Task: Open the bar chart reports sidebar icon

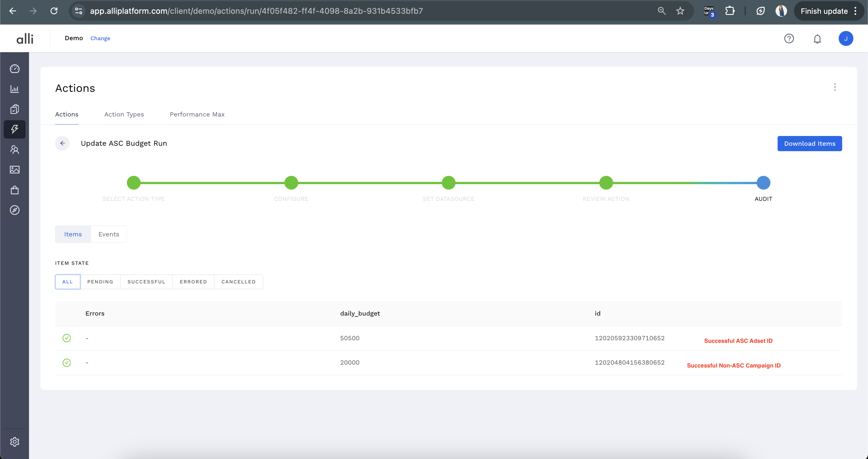Action: click(14, 89)
